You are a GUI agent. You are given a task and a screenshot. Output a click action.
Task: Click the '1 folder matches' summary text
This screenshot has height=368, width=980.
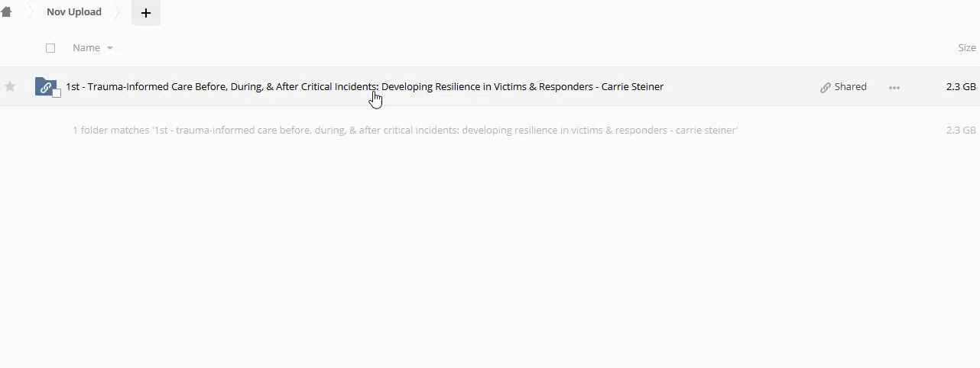tap(404, 131)
